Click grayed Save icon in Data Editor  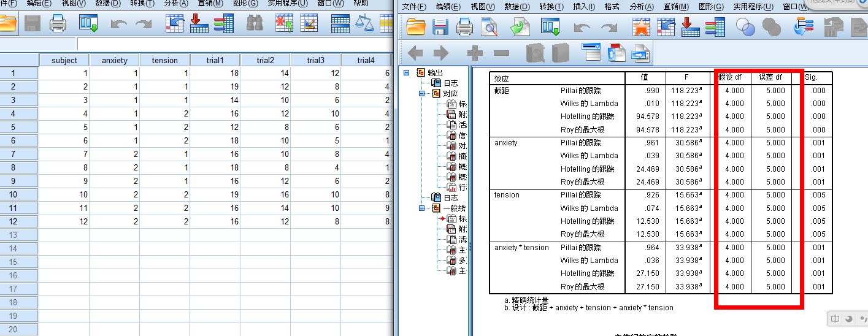pos(32,25)
